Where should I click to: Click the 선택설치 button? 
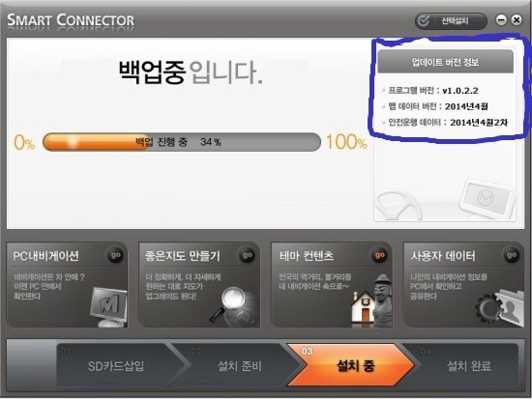[x=451, y=21]
